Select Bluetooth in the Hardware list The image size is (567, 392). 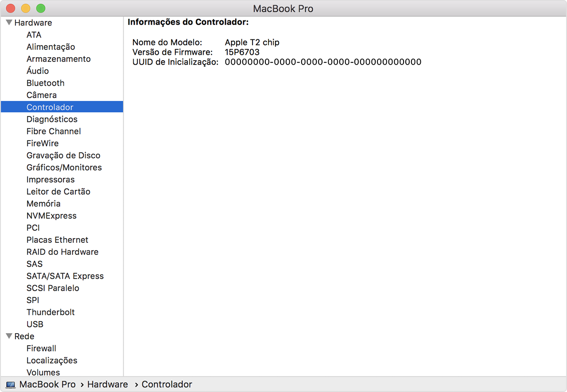(x=45, y=83)
